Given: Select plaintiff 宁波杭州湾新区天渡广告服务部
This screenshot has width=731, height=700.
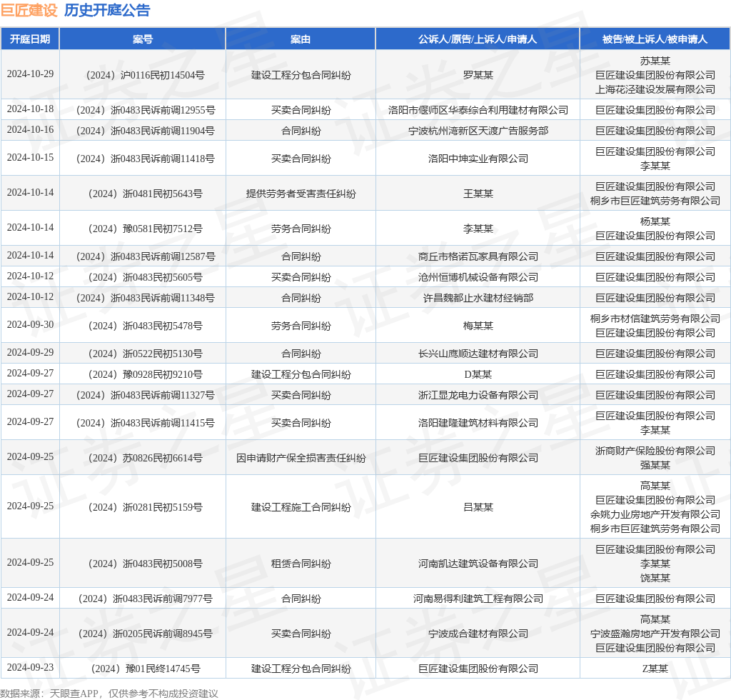Looking at the screenshot, I should pos(478,131).
